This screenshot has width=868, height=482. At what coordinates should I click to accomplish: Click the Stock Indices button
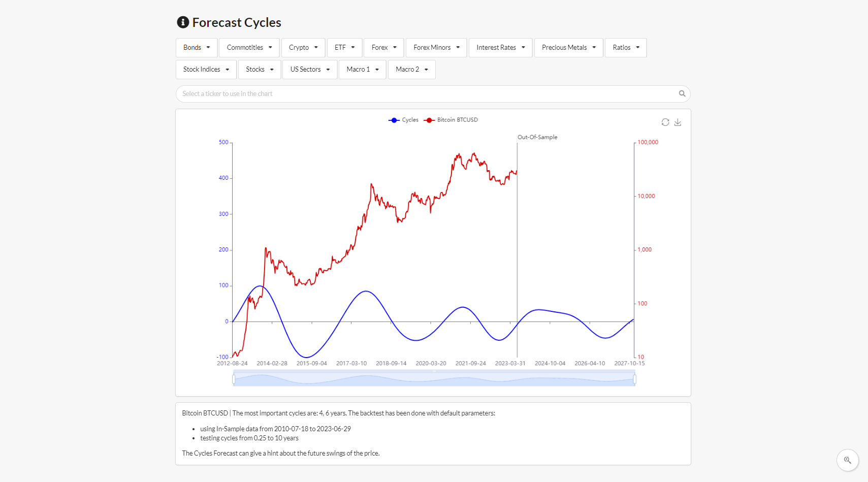206,70
